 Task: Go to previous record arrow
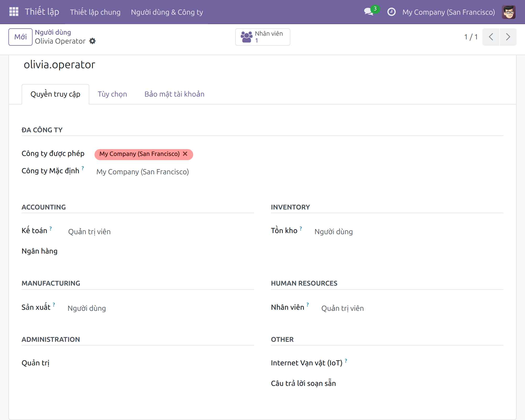491,37
